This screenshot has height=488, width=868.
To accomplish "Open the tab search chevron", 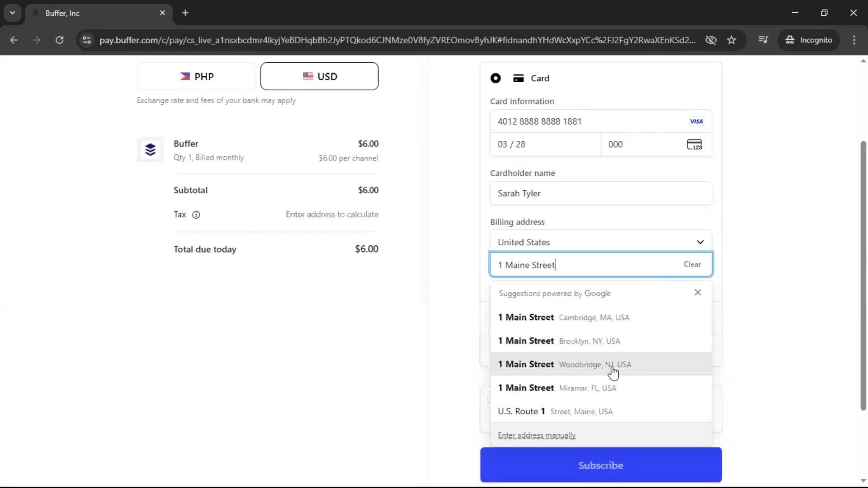I will (13, 13).
